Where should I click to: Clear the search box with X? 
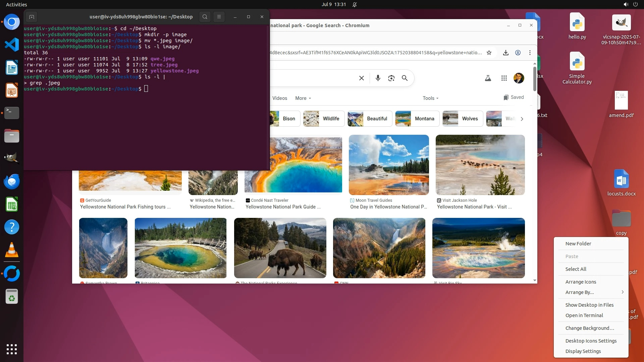coord(362,78)
